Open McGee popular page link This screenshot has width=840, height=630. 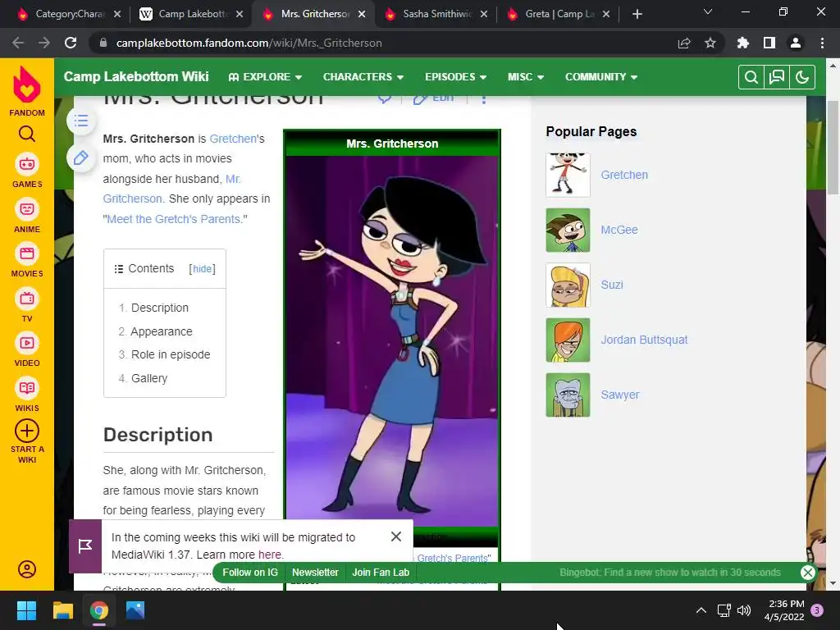point(619,230)
